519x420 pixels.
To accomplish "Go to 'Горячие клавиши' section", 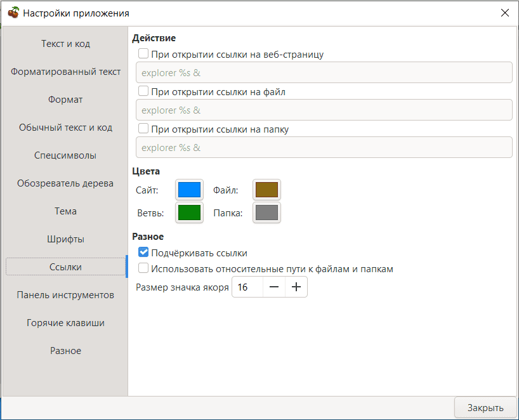I will pos(66,323).
